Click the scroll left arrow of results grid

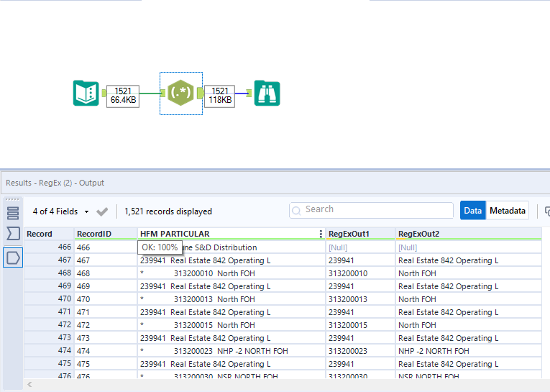point(29,385)
